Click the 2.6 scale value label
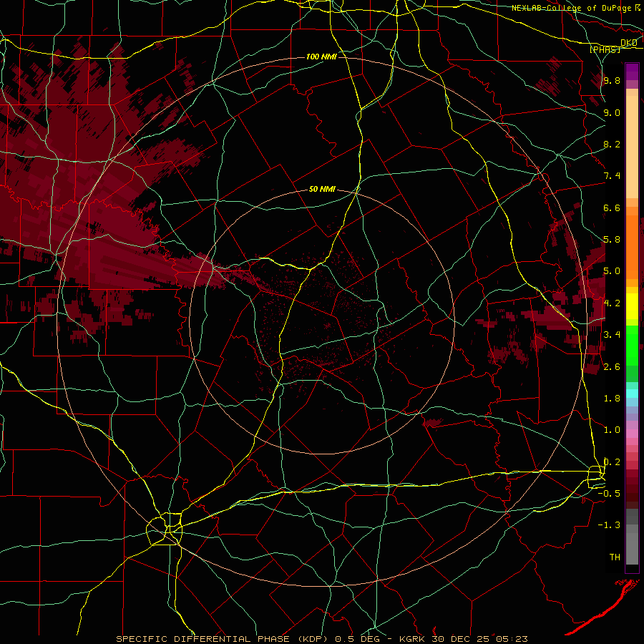Screen dimensions: 644x644 [x=612, y=366]
